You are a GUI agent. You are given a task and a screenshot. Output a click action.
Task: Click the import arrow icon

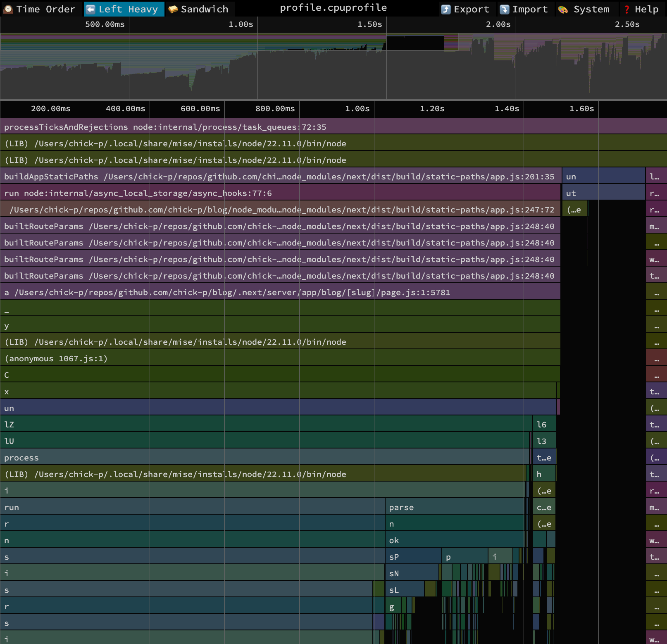504,10
